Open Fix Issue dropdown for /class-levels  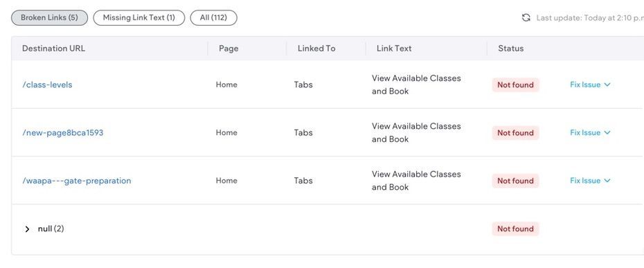590,84
